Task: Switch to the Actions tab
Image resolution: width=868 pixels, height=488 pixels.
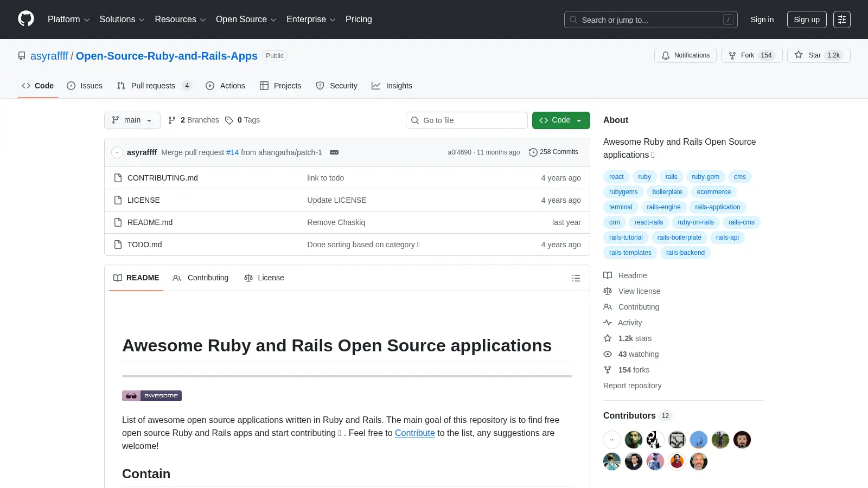Action: 225,86
